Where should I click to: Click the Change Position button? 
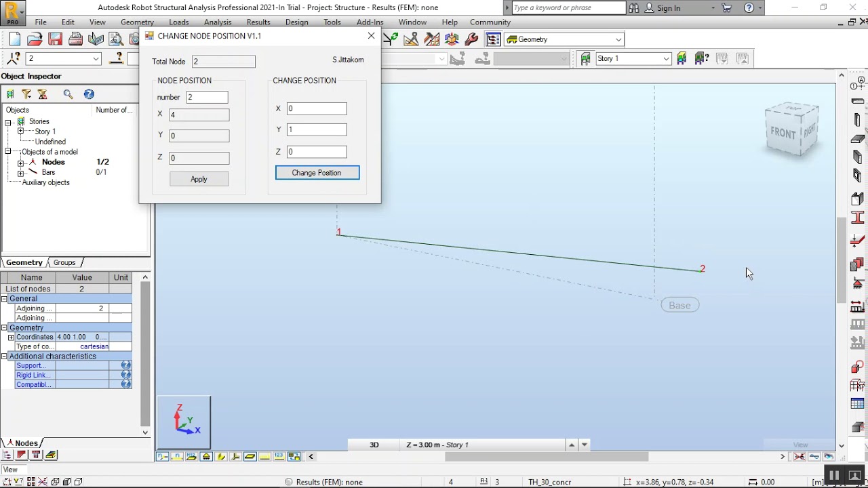pyautogui.click(x=317, y=173)
